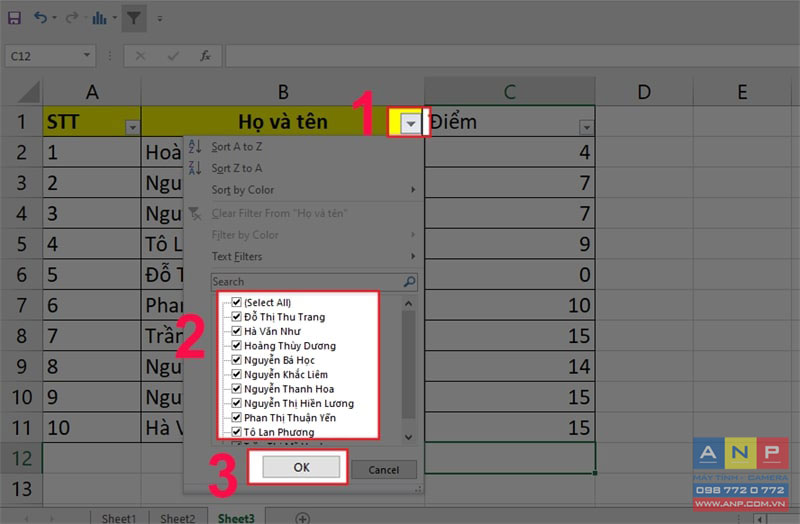Uncheck Nguyễn Thị Hiền Lương

(236, 403)
